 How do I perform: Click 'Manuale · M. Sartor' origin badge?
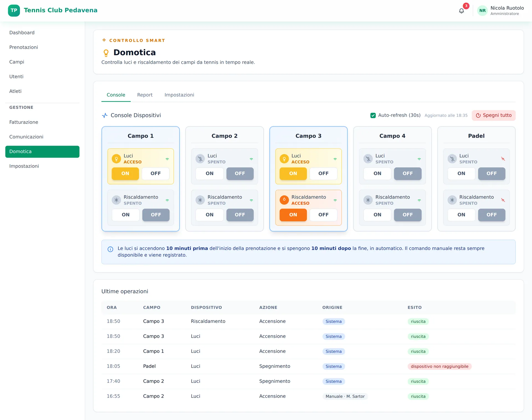coord(345,396)
